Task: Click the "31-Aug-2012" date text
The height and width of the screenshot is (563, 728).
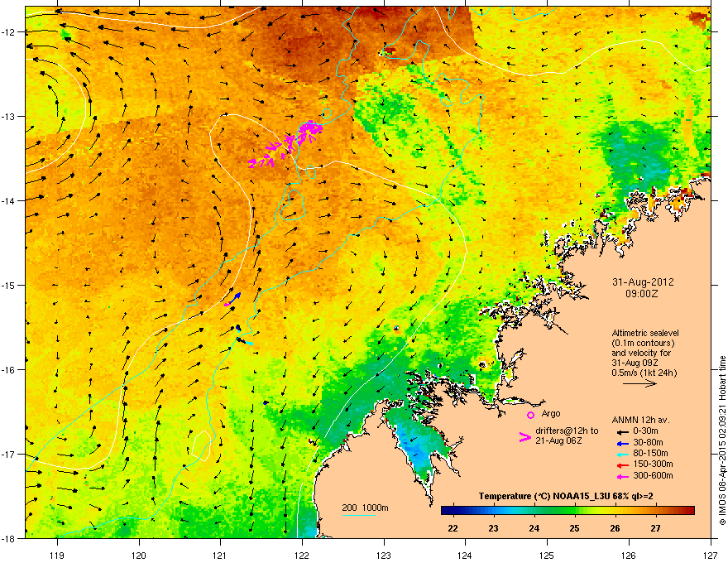Action: point(643,282)
